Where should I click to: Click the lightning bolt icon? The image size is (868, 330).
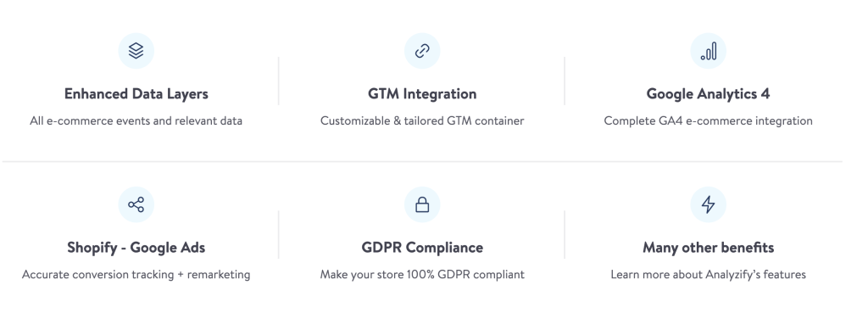tap(709, 204)
